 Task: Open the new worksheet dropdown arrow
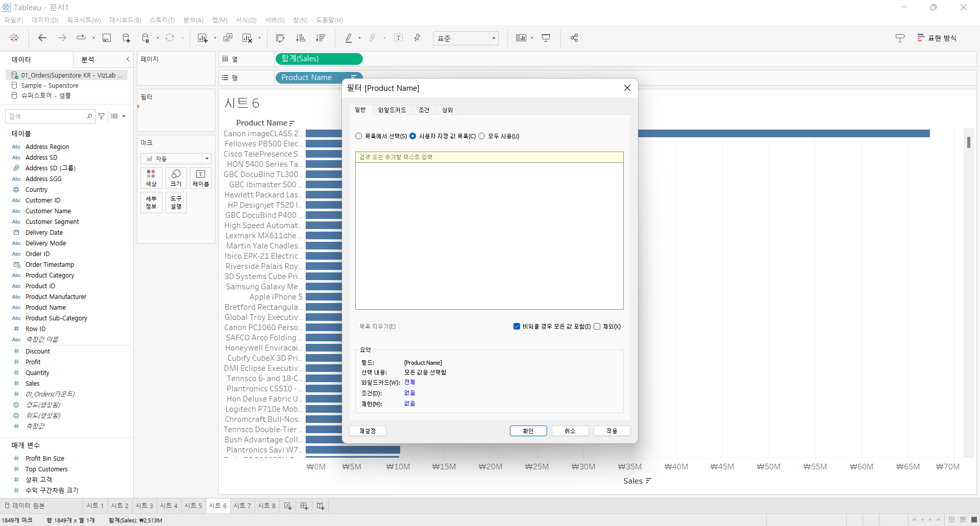click(215, 38)
